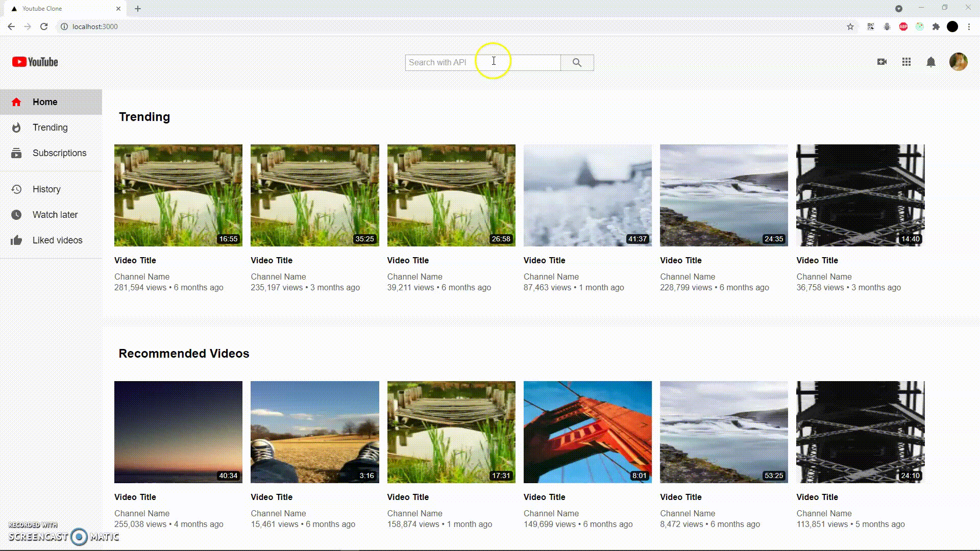Reload the page in browser
The width and height of the screenshot is (980, 551).
[44, 27]
